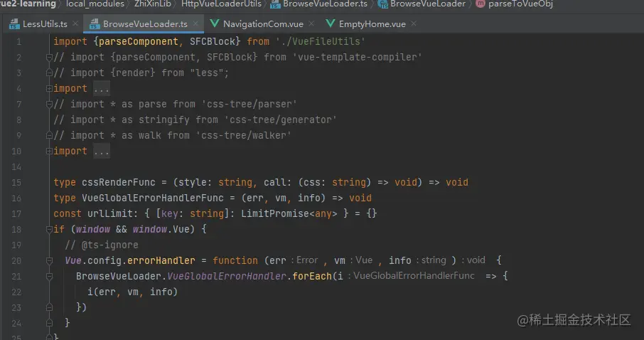The width and height of the screenshot is (644, 340).
Task: Click the forEach call on line 21
Action: point(312,276)
